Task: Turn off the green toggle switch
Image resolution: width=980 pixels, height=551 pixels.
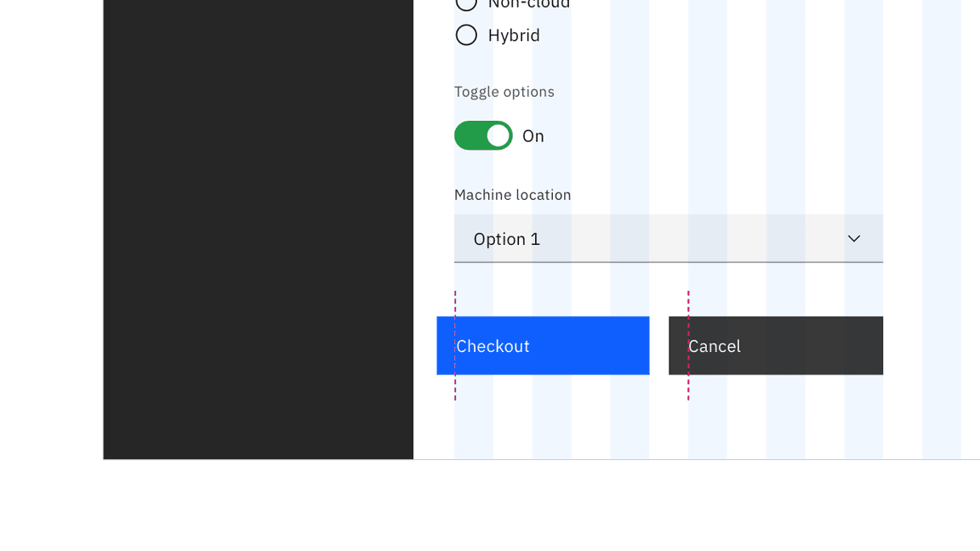Action: pyautogui.click(x=483, y=136)
